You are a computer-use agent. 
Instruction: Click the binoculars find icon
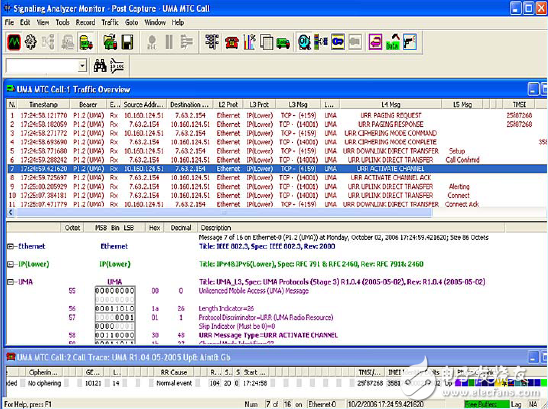point(100,66)
